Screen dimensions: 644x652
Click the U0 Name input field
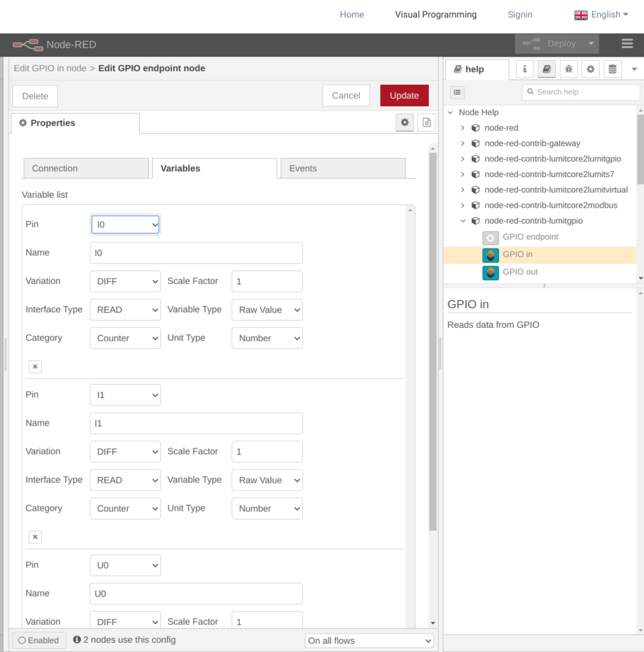tap(196, 594)
